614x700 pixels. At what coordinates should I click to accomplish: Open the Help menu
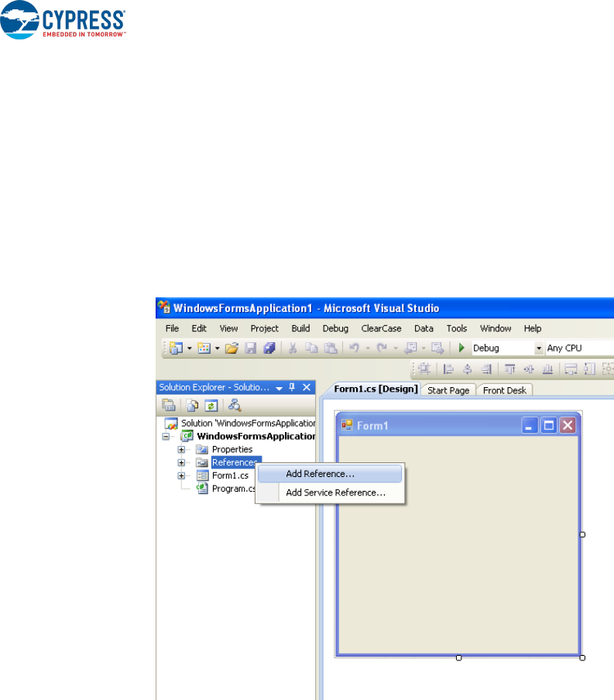coord(532,328)
